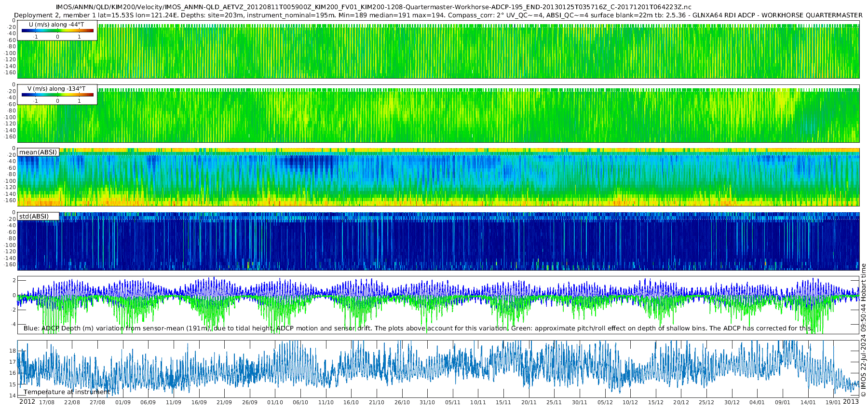Click the 2013 year label on time axis
Image resolution: width=868 pixels, height=410 pixels.
tap(851, 401)
